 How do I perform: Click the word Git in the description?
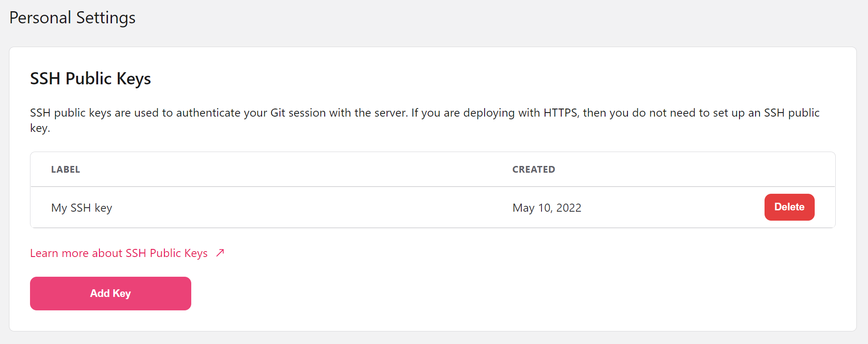click(x=278, y=113)
